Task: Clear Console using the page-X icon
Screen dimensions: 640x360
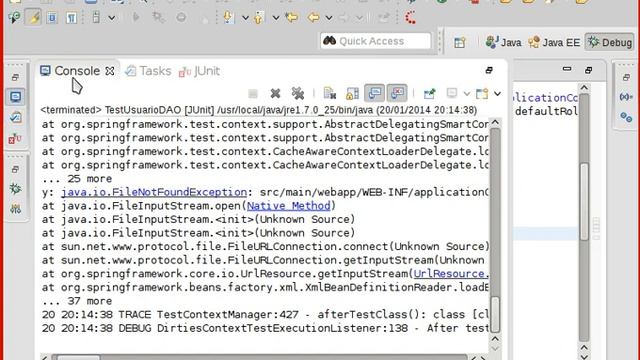Action: [x=329, y=94]
